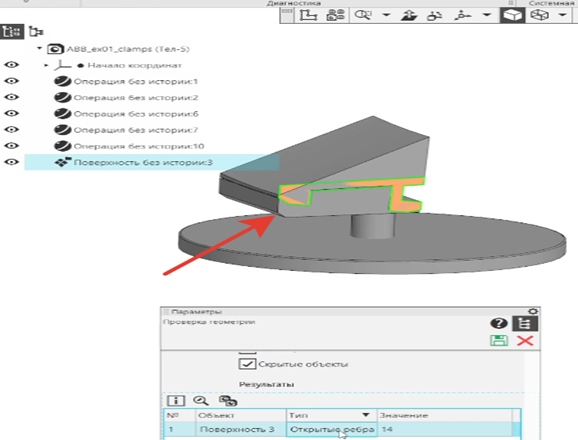
Task: Save the geometry check results
Action: click(x=499, y=340)
